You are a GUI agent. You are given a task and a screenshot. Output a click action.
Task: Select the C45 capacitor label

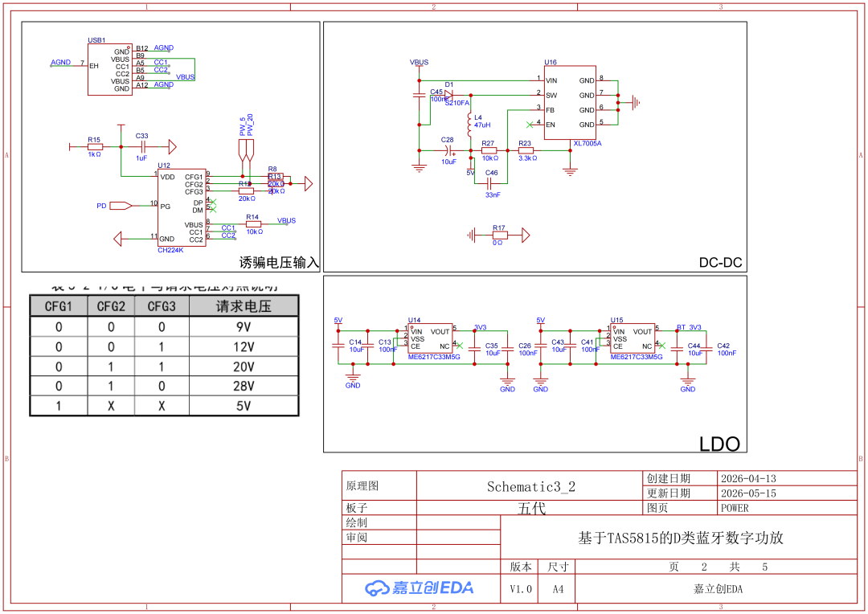(x=436, y=92)
